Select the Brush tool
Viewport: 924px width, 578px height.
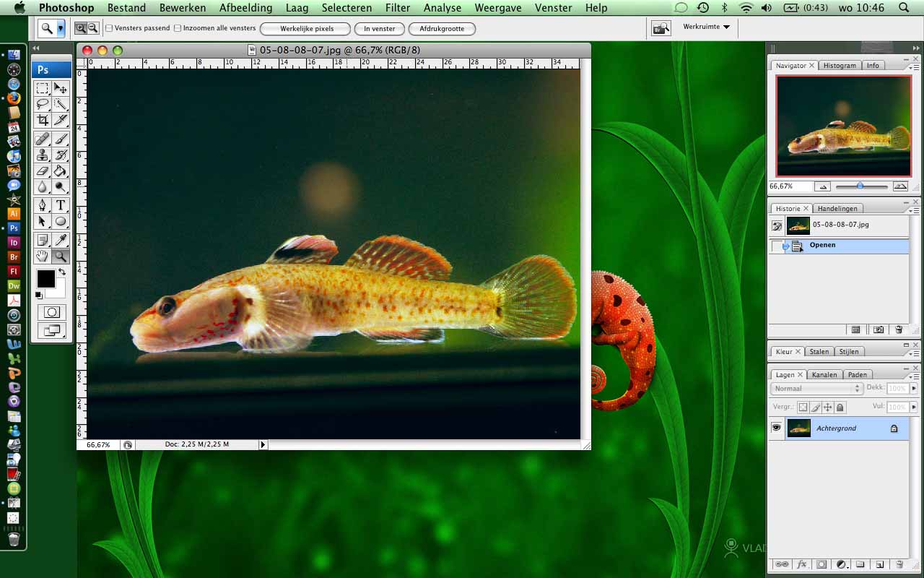(x=61, y=139)
